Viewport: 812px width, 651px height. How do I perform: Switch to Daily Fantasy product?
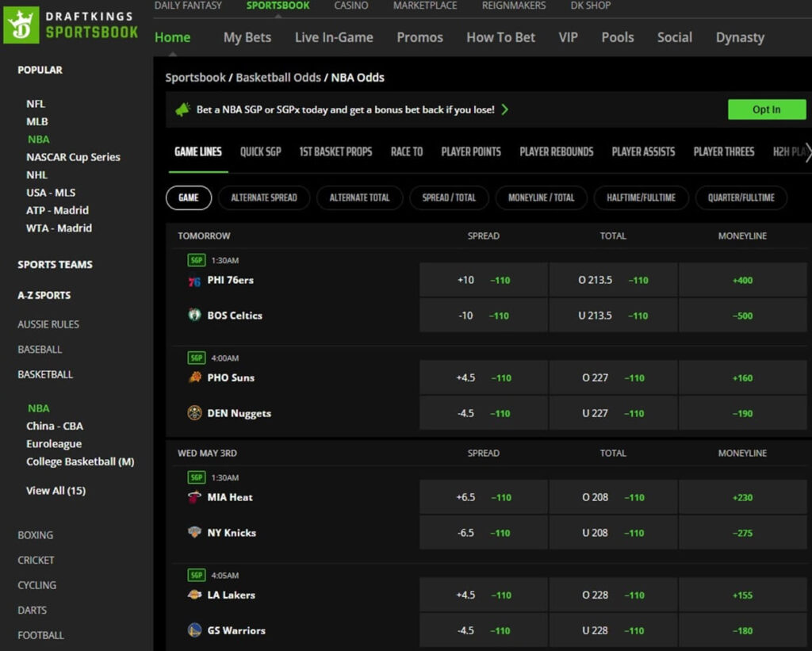(x=188, y=6)
